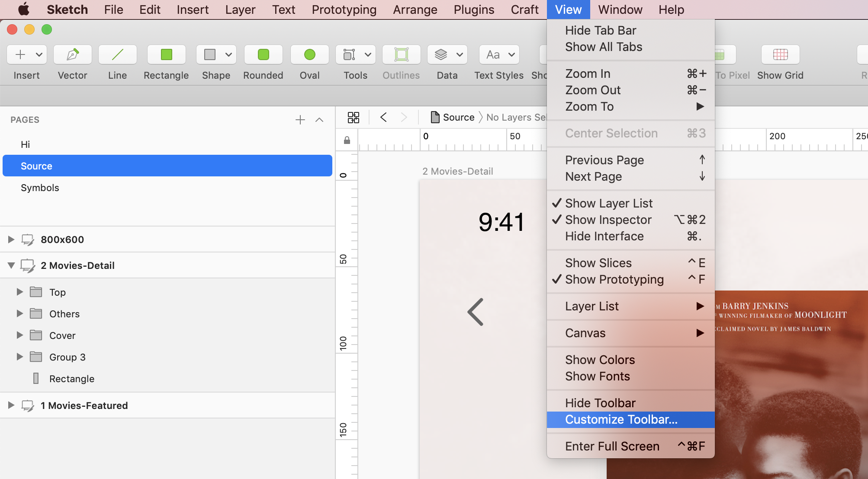Select the Rounded rectangle tool

pos(263,55)
